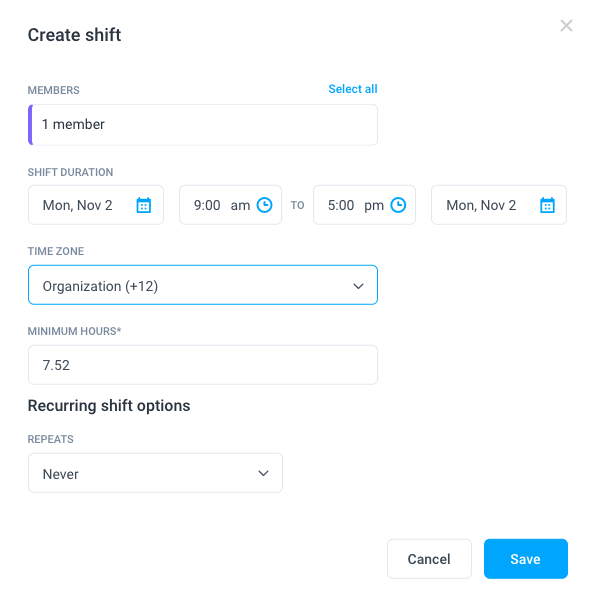The width and height of the screenshot is (594, 602).
Task: Click the clock icon beside 5:00 pm
Action: (x=398, y=205)
